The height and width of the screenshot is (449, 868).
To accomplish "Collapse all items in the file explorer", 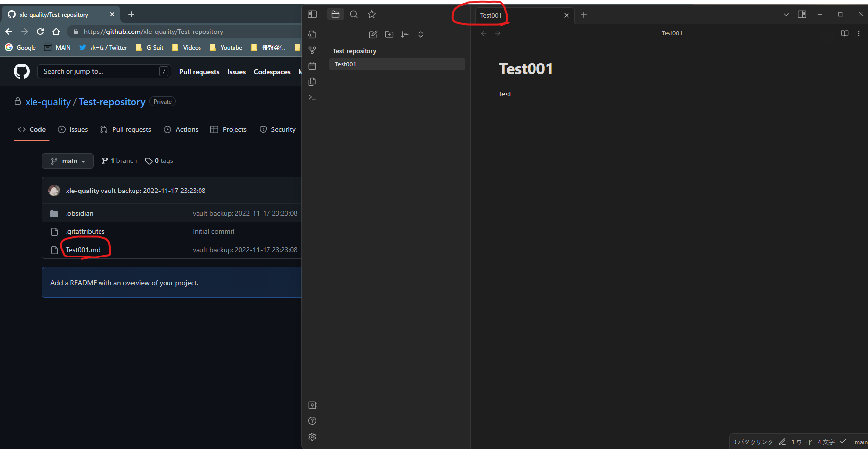I will (421, 34).
